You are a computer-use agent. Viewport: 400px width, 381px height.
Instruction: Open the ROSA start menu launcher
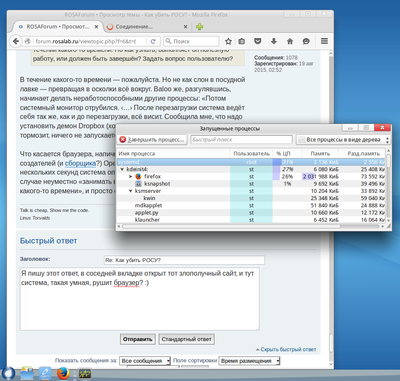[x=8, y=374]
